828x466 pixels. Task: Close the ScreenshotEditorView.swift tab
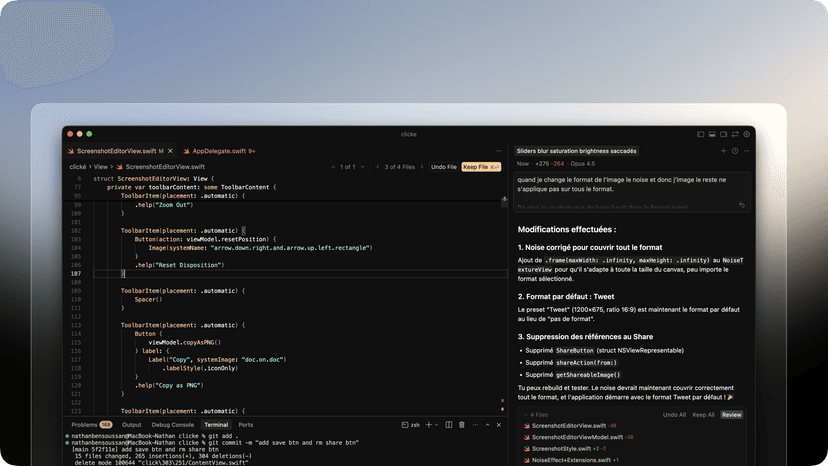(x=171, y=151)
